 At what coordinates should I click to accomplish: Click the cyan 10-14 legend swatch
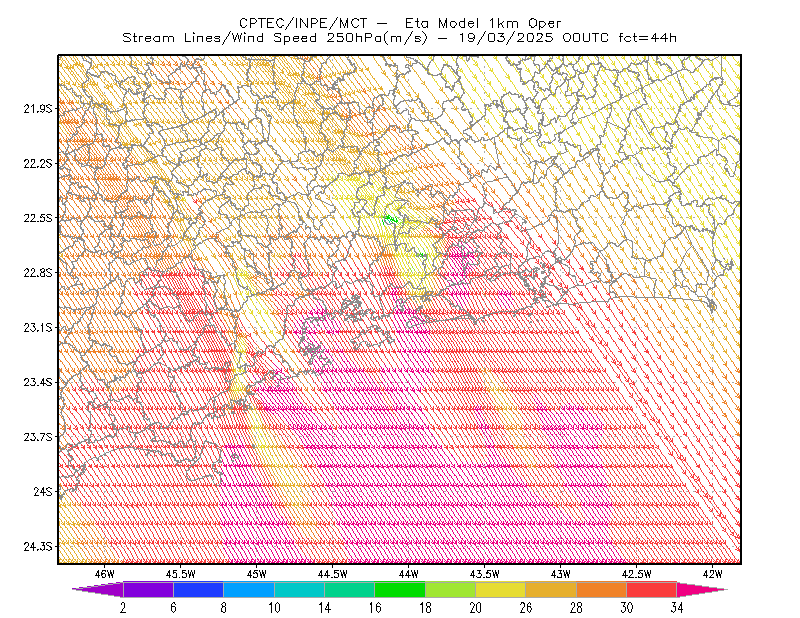coord(299,589)
